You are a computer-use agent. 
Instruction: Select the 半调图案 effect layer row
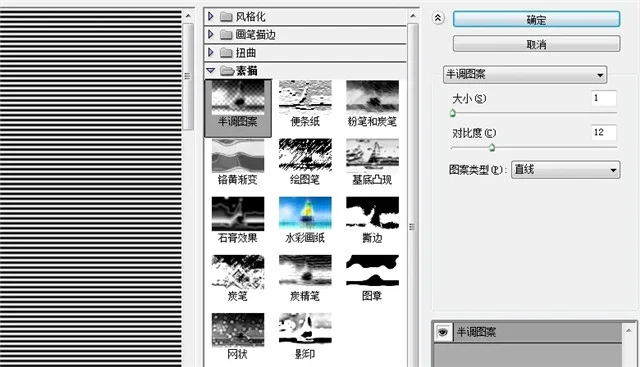(x=527, y=332)
